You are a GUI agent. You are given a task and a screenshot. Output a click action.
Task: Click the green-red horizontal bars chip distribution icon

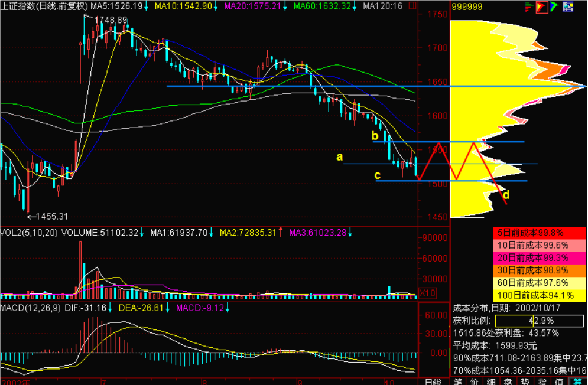[x=528, y=7]
